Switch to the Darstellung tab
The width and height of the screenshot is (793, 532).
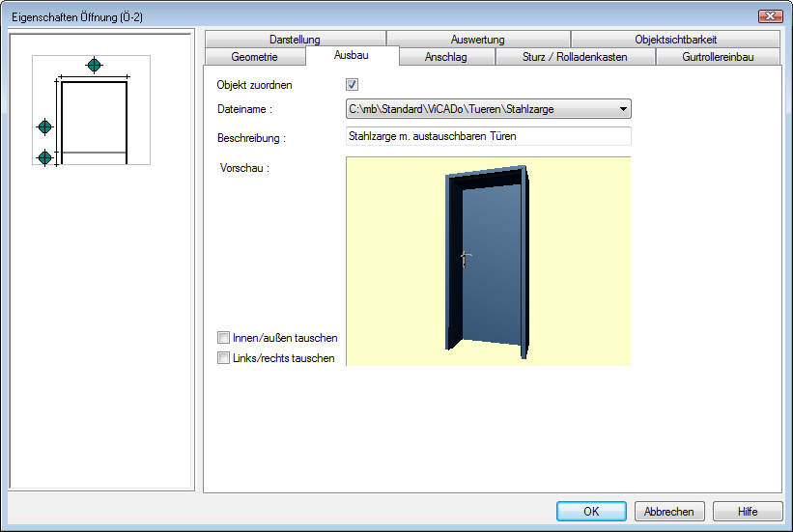tap(295, 39)
